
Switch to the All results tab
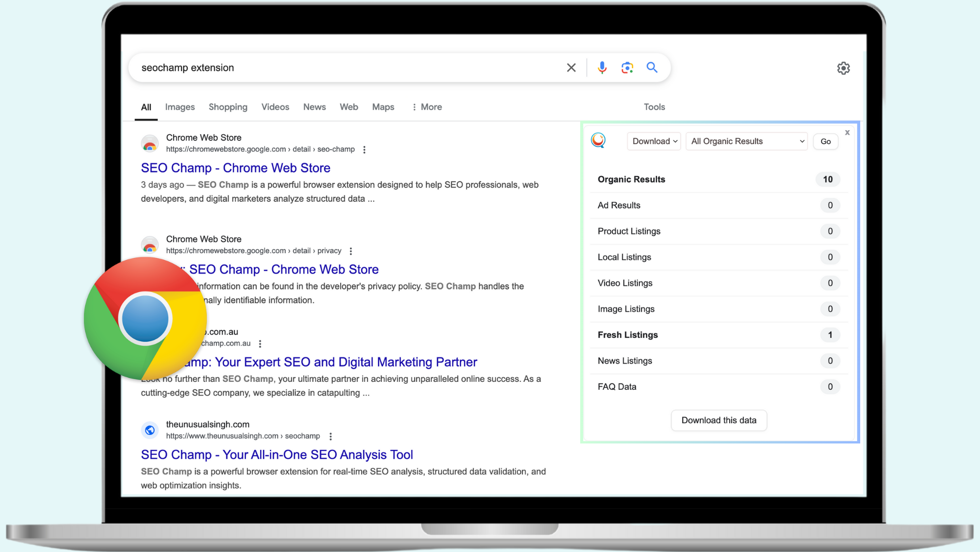coord(146,107)
